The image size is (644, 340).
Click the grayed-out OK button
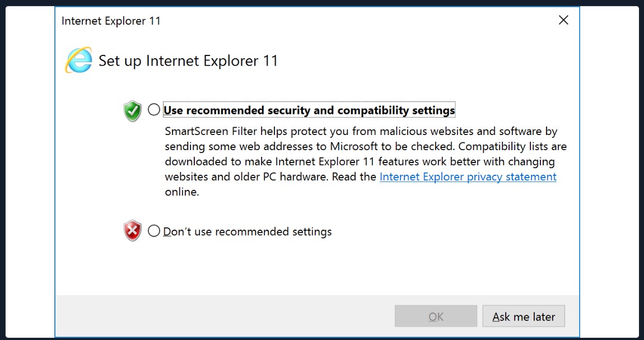[436, 316]
